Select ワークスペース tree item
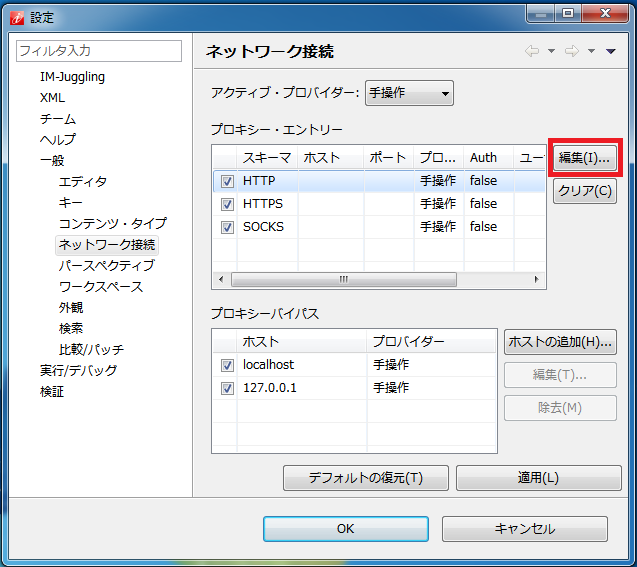637x567 pixels. 101,287
